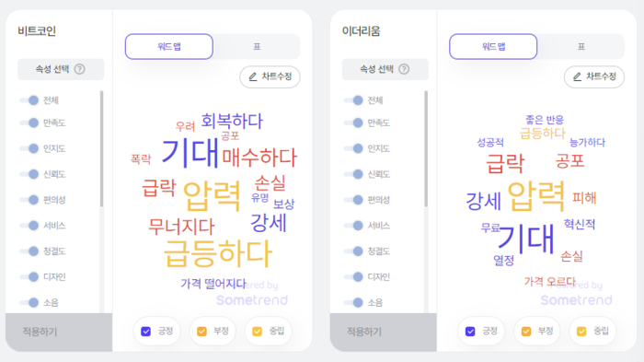Toggle 전체 switch in 비트코인 panel
Screen dimensions: 644x362
(x=29, y=100)
